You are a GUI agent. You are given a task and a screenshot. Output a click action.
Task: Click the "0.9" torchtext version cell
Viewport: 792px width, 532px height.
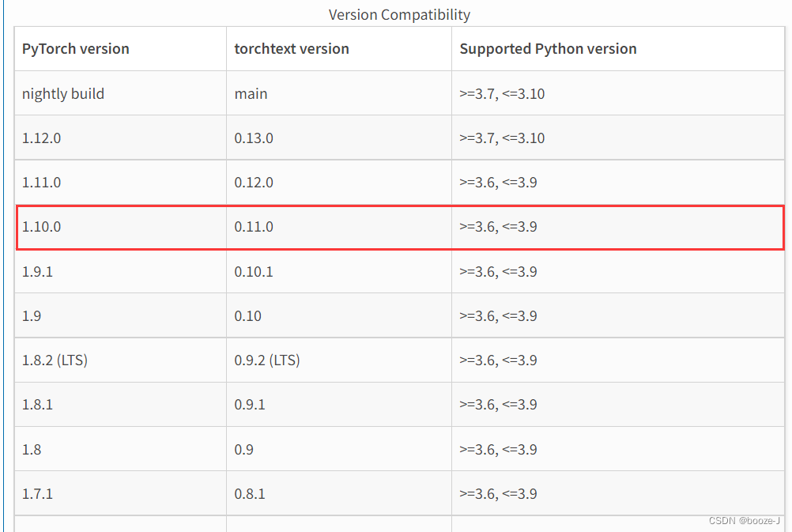click(x=339, y=449)
